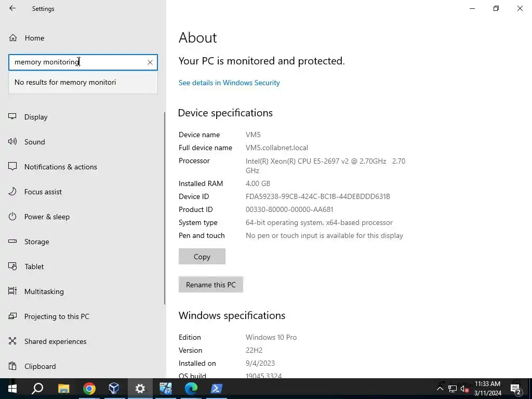Image resolution: width=532 pixels, height=399 pixels.
Task: Open PowerShell from the taskbar
Action: pyautogui.click(x=216, y=389)
